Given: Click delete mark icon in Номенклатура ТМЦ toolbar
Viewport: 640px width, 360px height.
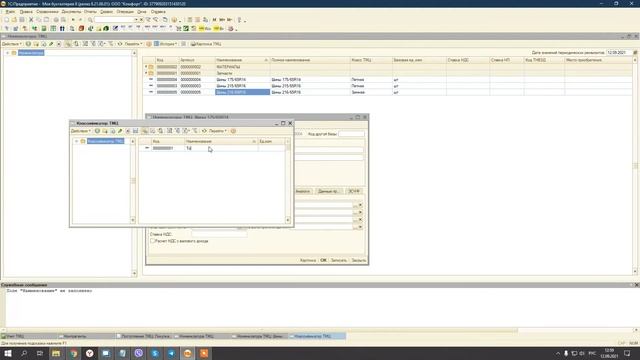Looking at the screenshot, I should point(59,44).
